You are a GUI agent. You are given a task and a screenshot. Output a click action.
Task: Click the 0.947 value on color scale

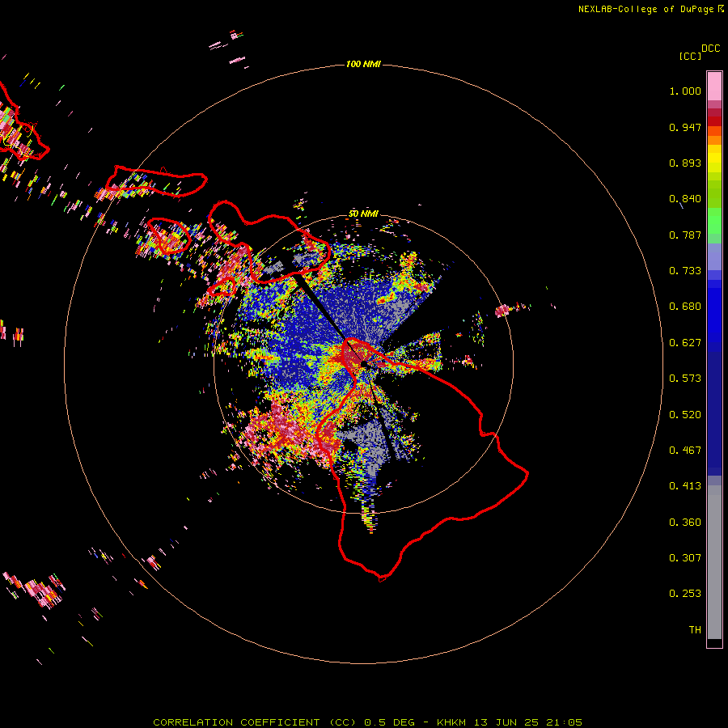point(685,127)
